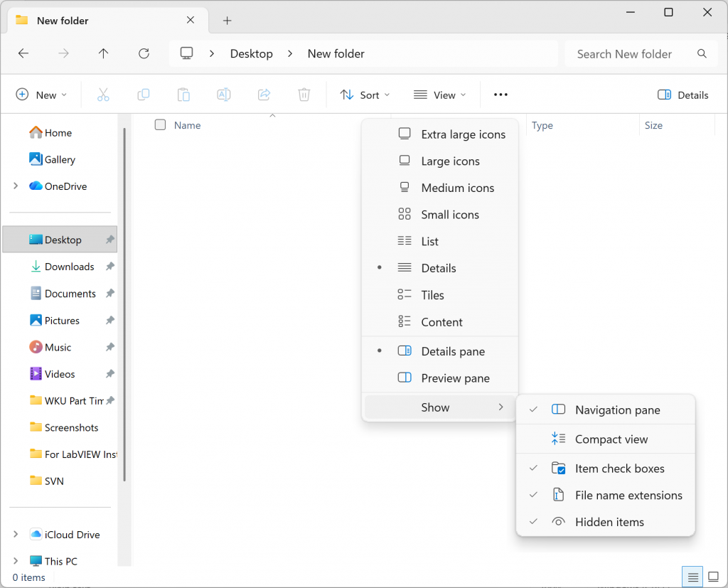Click the search magnifier icon
This screenshot has width=728, height=588.
pyautogui.click(x=702, y=54)
